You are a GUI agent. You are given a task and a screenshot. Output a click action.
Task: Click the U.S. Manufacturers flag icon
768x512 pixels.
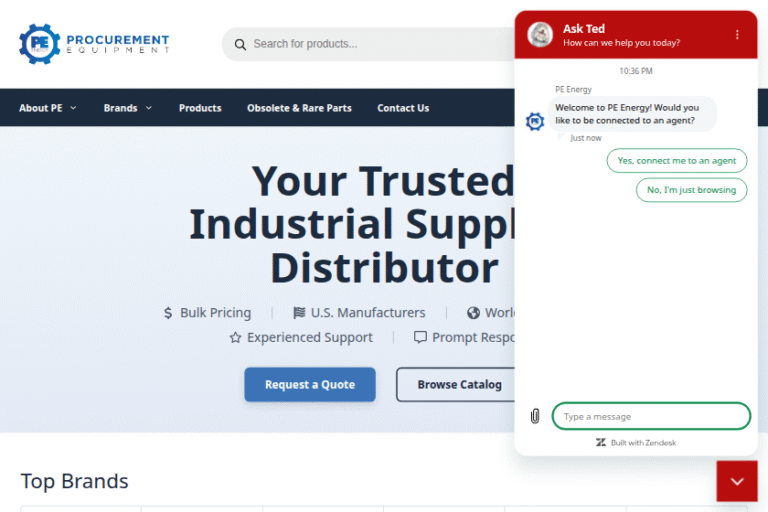[299, 313]
